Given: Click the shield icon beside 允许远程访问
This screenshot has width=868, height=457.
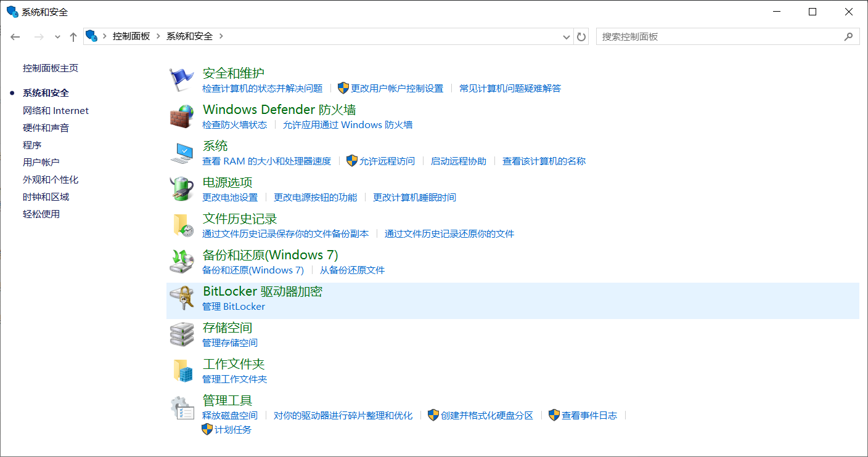Looking at the screenshot, I should coord(352,161).
